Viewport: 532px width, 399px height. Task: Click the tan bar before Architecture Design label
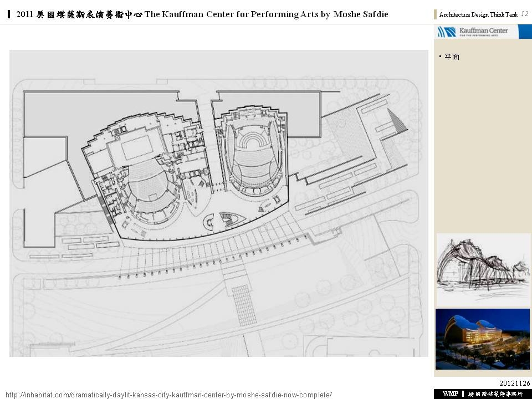coord(436,15)
